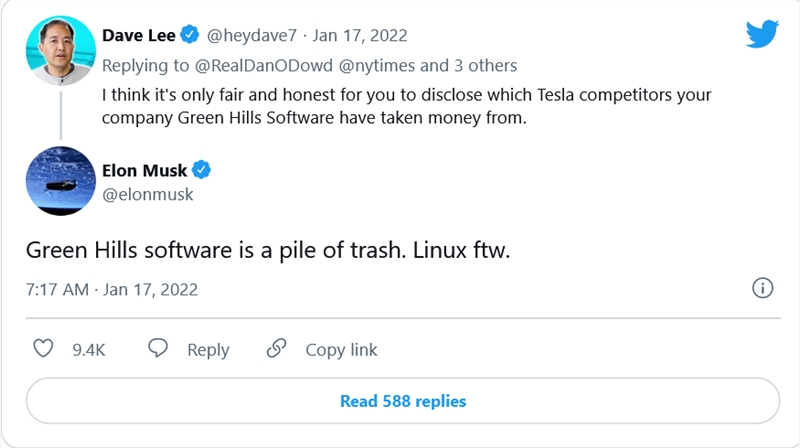
Task: Click Dave Lee's verified badge
Action: [x=190, y=35]
